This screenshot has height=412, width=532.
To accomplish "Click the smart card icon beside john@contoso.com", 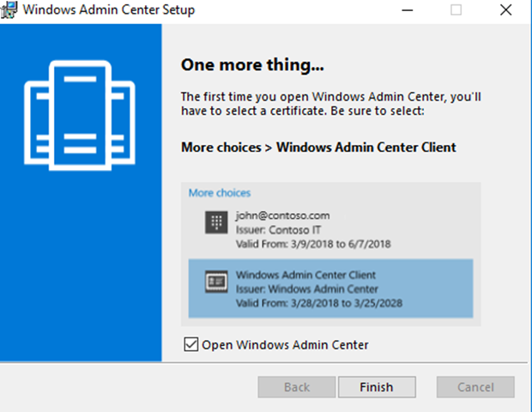I will [216, 222].
